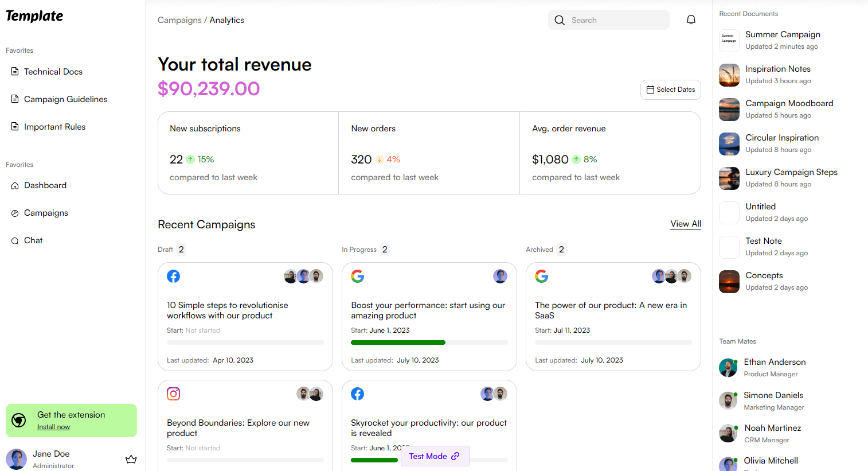Click the search magnifier icon
Screen dimensions: 868x471
[x=559, y=20]
